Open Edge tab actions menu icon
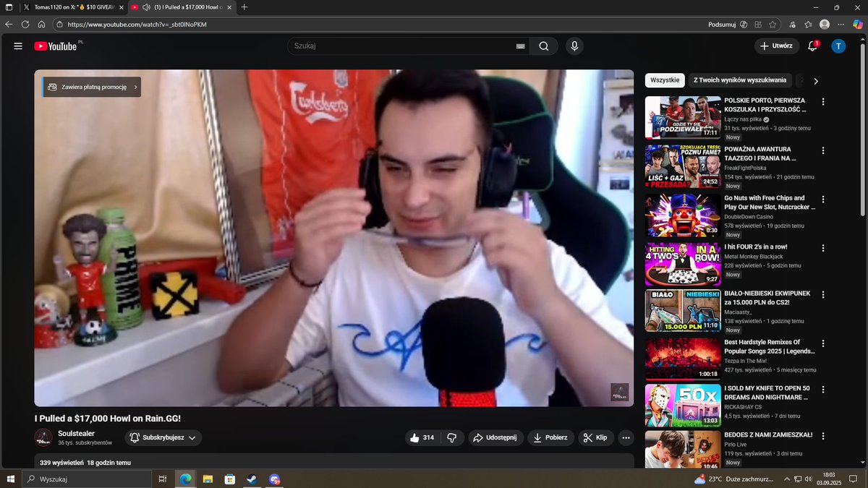The width and height of the screenshot is (868, 488). [x=9, y=7]
